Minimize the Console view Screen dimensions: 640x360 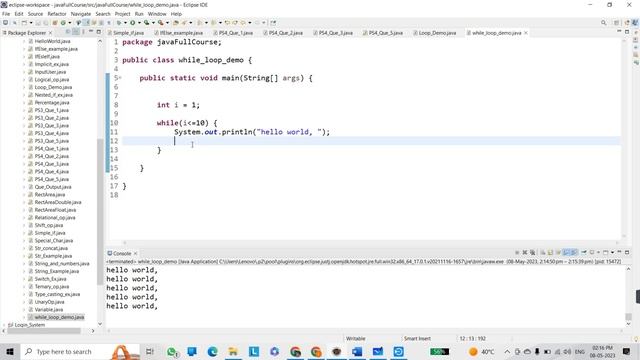click(x=619, y=252)
